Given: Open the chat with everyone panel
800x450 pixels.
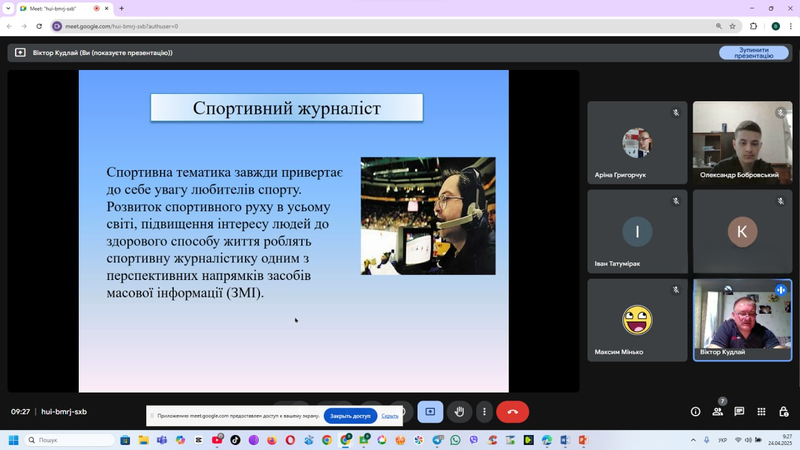Looking at the screenshot, I should coord(739,412).
